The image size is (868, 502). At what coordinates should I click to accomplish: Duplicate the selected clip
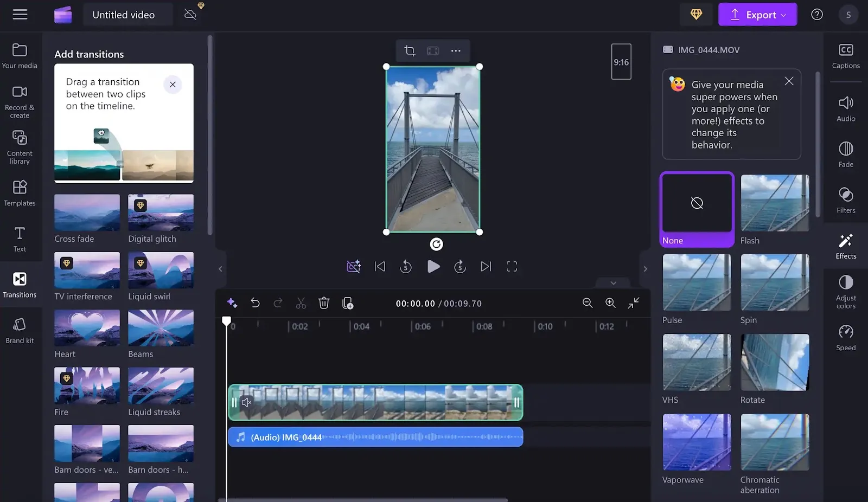(348, 303)
